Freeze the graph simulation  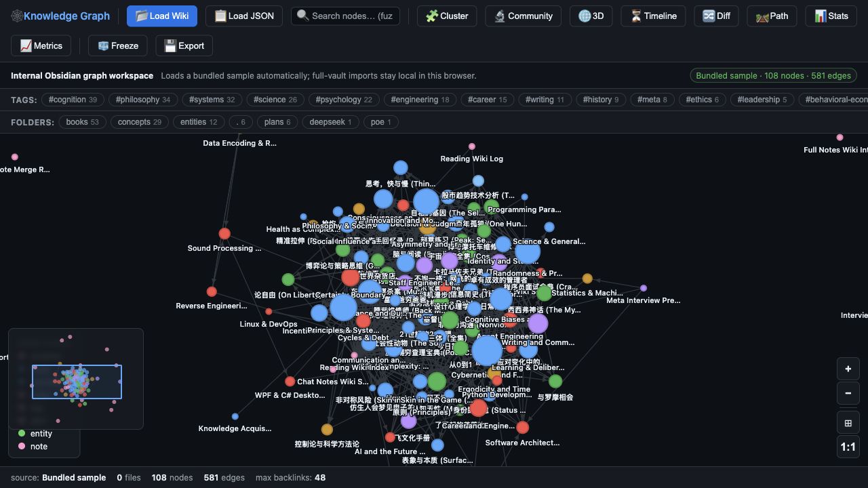[118, 45]
